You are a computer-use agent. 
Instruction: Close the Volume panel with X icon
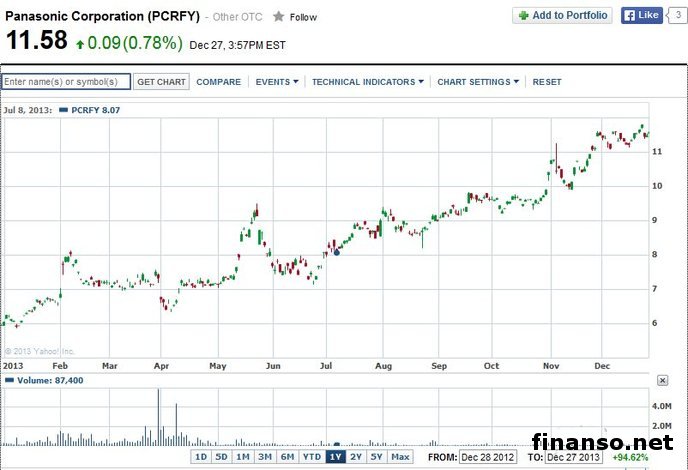pos(662,380)
